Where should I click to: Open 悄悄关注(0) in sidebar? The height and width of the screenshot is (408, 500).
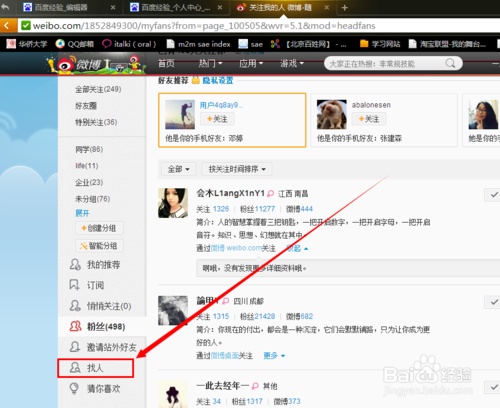click(x=100, y=306)
